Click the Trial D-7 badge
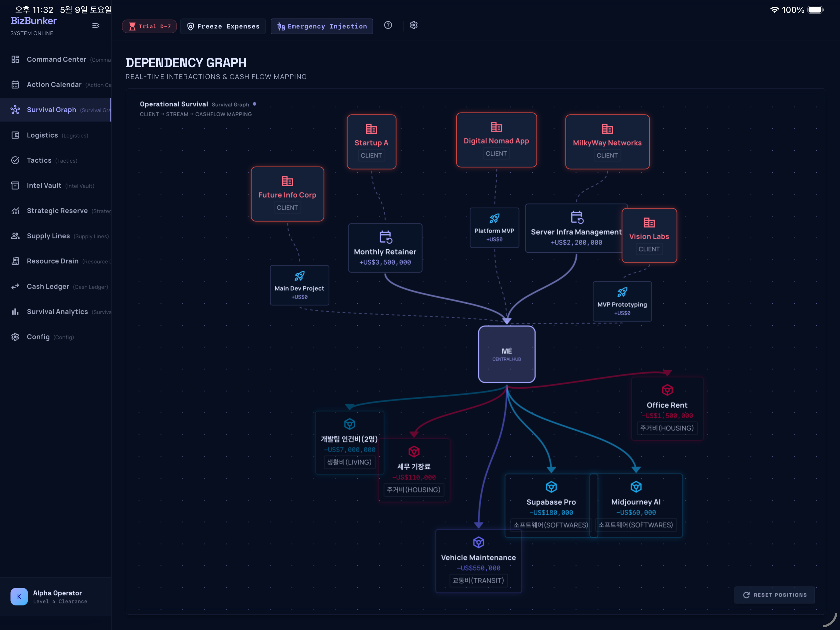The width and height of the screenshot is (840, 630). pyautogui.click(x=149, y=26)
